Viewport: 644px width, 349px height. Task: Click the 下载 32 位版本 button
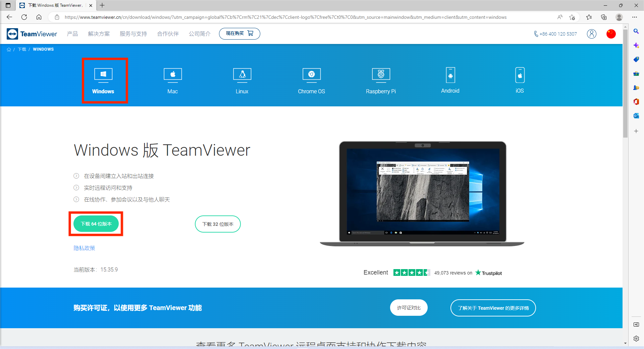point(218,224)
